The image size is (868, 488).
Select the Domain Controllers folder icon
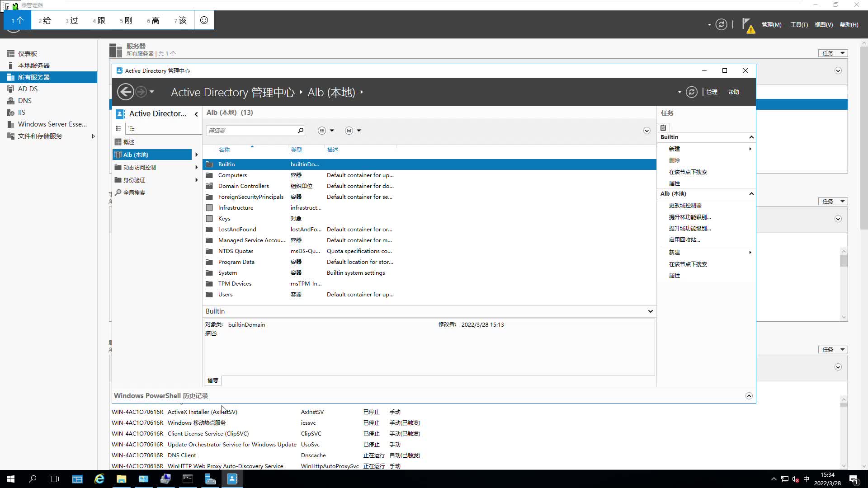pos(209,186)
